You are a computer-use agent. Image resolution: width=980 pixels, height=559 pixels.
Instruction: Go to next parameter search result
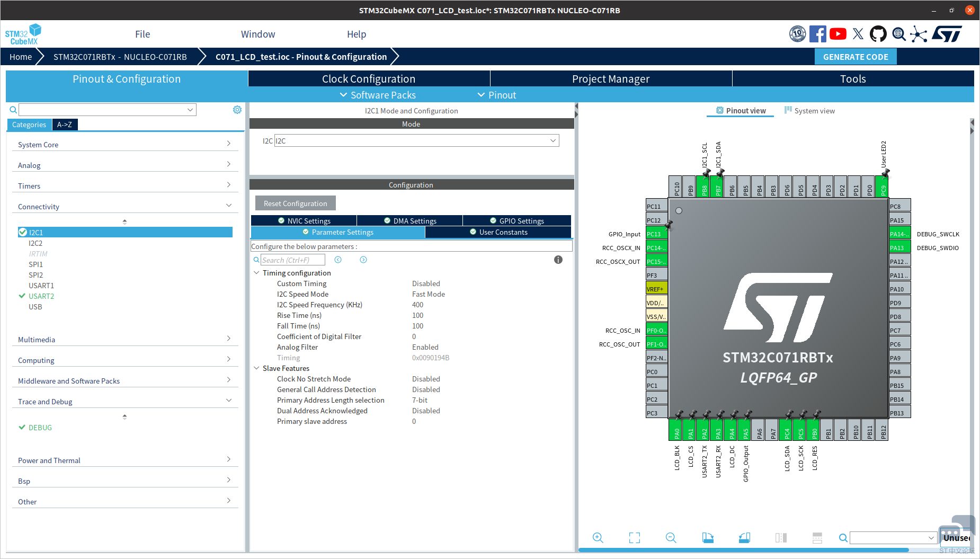(x=363, y=260)
